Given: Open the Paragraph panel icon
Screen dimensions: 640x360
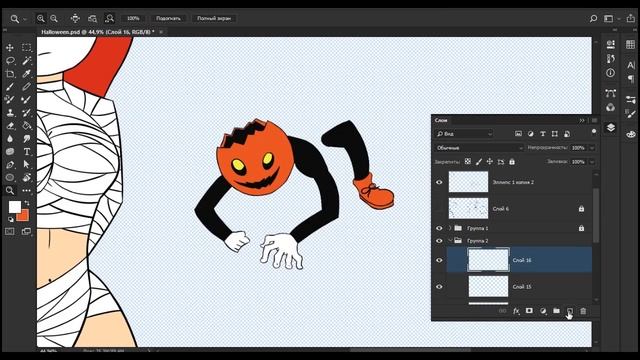Looking at the screenshot, I should pyautogui.click(x=631, y=79).
